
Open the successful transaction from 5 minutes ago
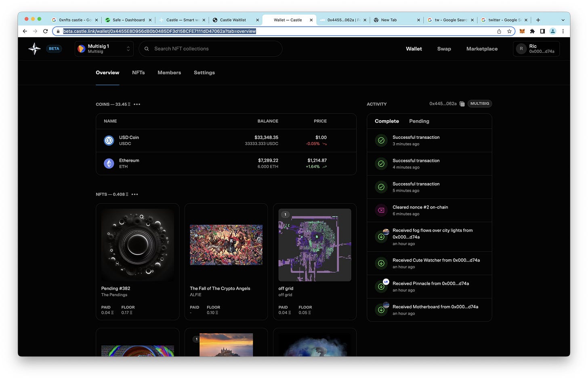pyautogui.click(x=429, y=187)
